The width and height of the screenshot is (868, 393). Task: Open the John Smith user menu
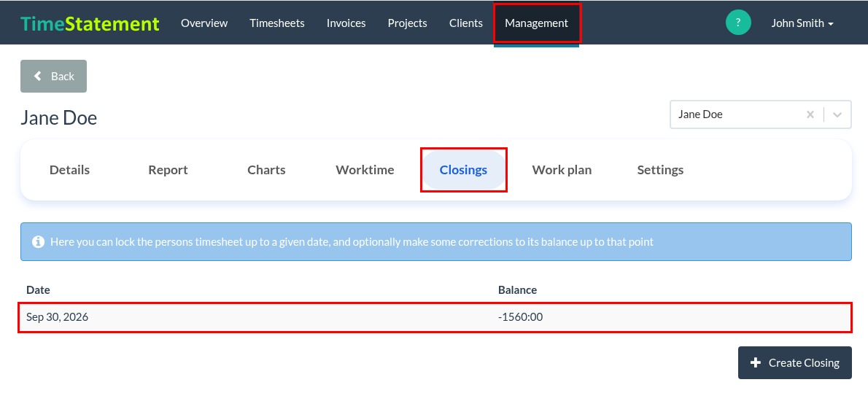click(802, 23)
